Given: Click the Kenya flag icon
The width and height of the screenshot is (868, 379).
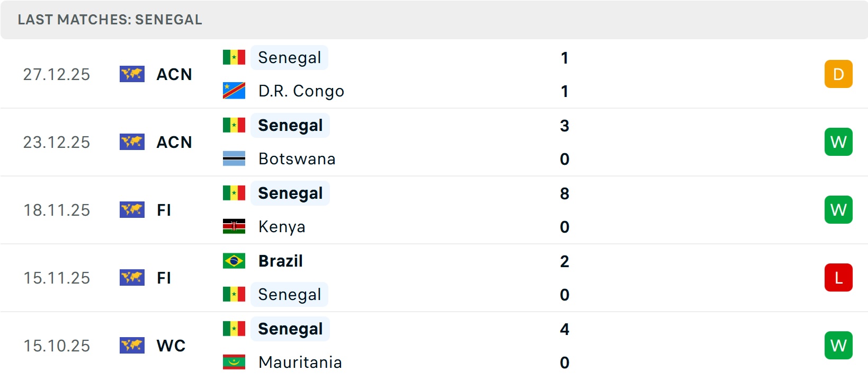Looking at the screenshot, I should click(x=234, y=226).
